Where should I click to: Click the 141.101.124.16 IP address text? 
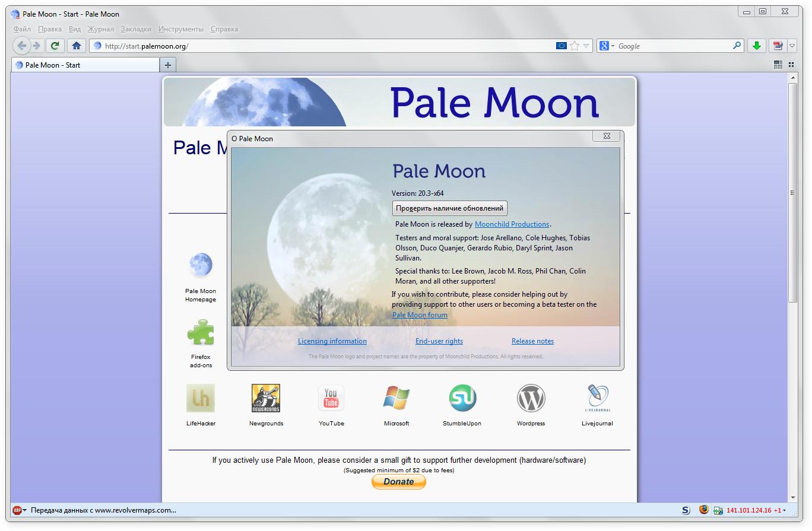point(748,510)
